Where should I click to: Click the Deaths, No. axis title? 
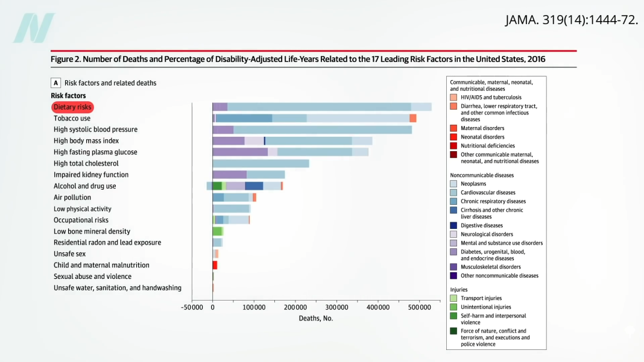tap(315, 318)
